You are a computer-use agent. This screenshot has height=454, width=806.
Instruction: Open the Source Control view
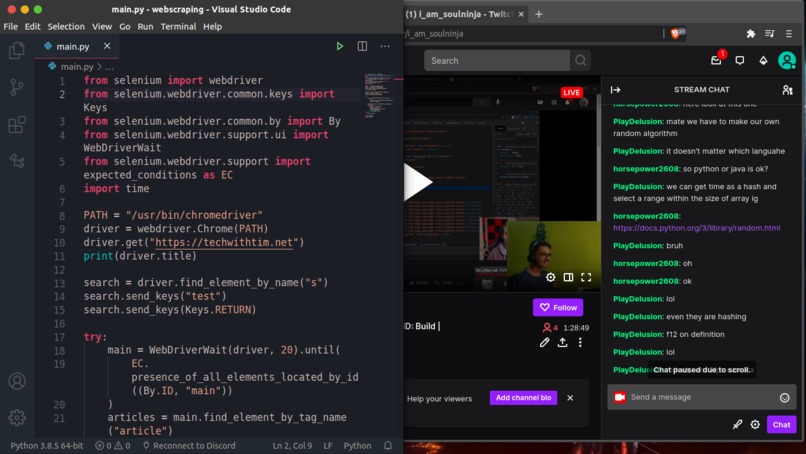(x=17, y=87)
